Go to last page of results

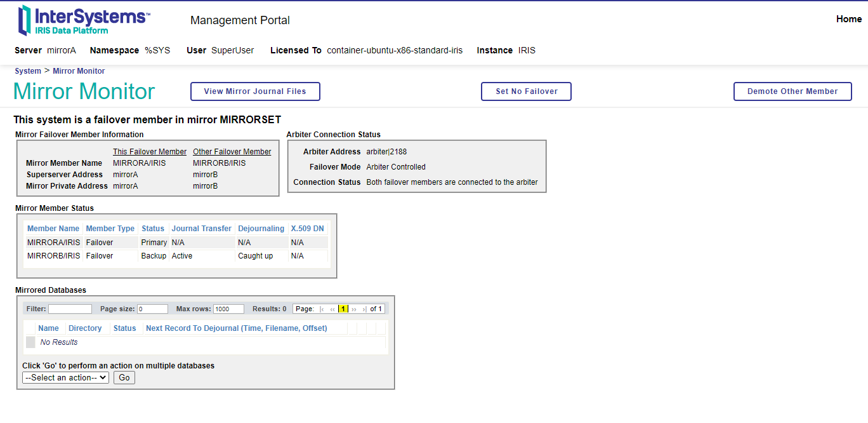point(364,309)
